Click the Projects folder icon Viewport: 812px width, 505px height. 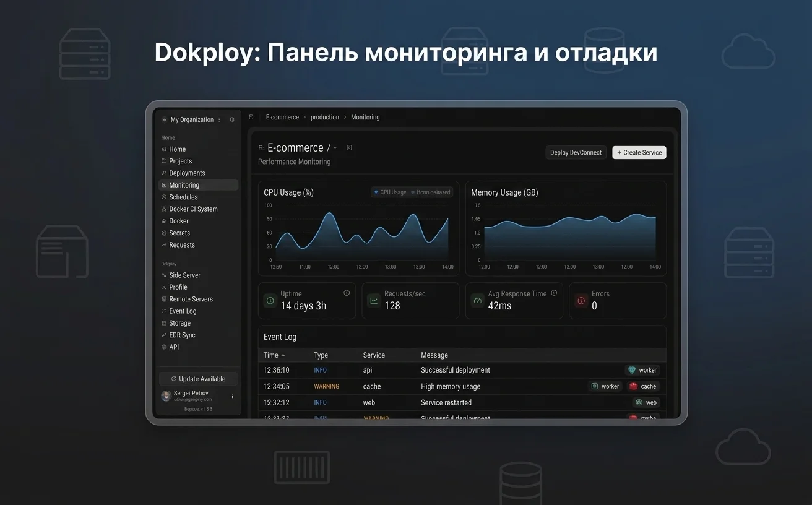tap(164, 161)
